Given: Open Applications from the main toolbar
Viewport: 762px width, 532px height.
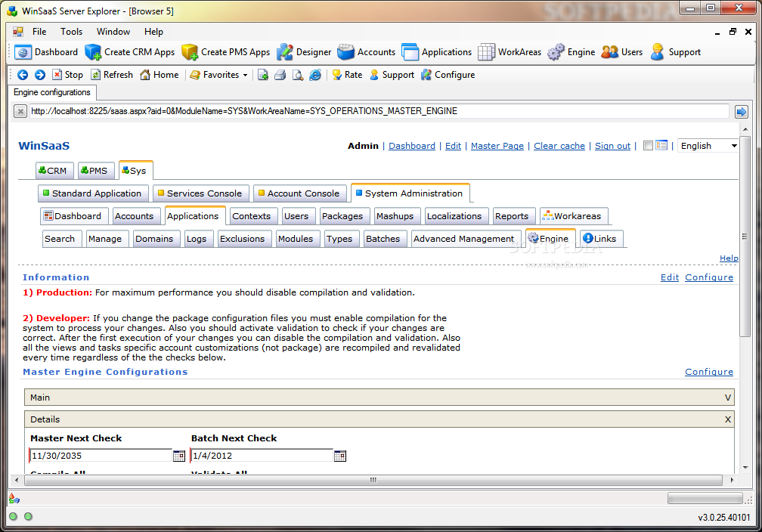Looking at the screenshot, I should [437, 52].
